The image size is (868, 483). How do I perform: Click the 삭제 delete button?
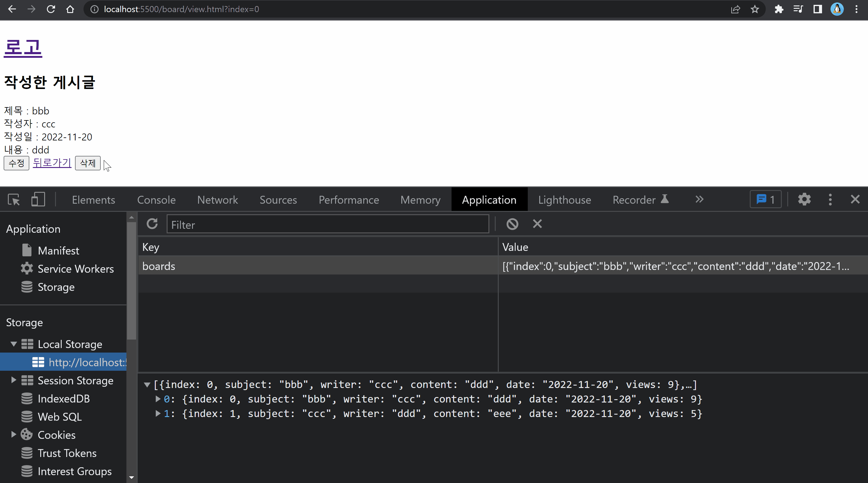coord(88,163)
